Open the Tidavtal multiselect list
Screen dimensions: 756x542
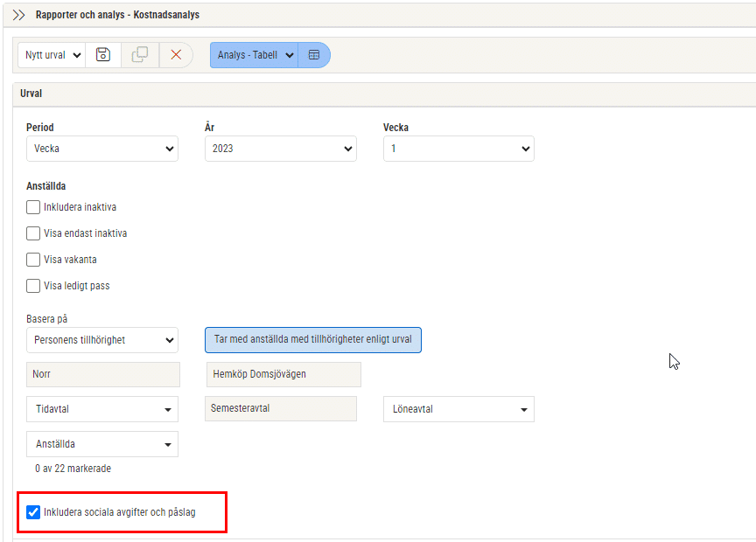coord(102,409)
